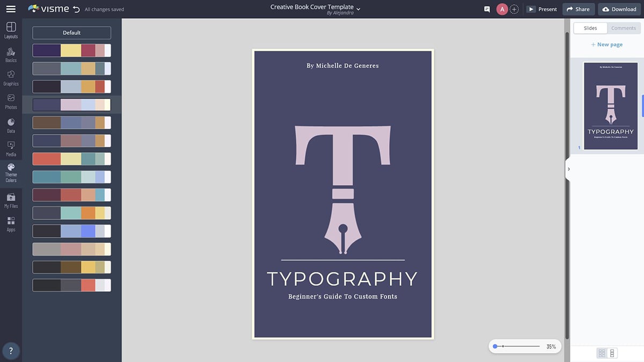Open the Apps panel
This screenshot has height=362, width=644.
coord(11,224)
